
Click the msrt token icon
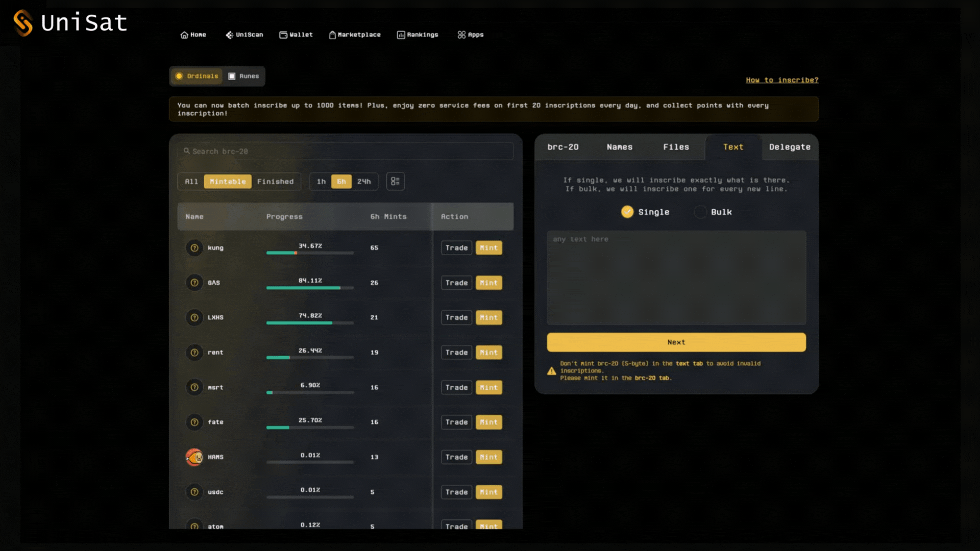click(194, 387)
